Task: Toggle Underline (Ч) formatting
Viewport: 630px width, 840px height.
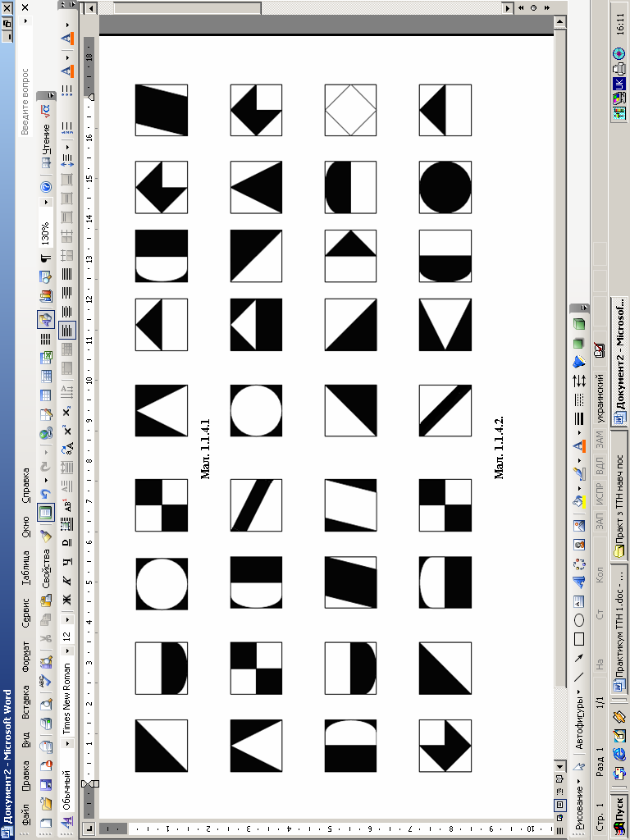Action: (x=67, y=561)
